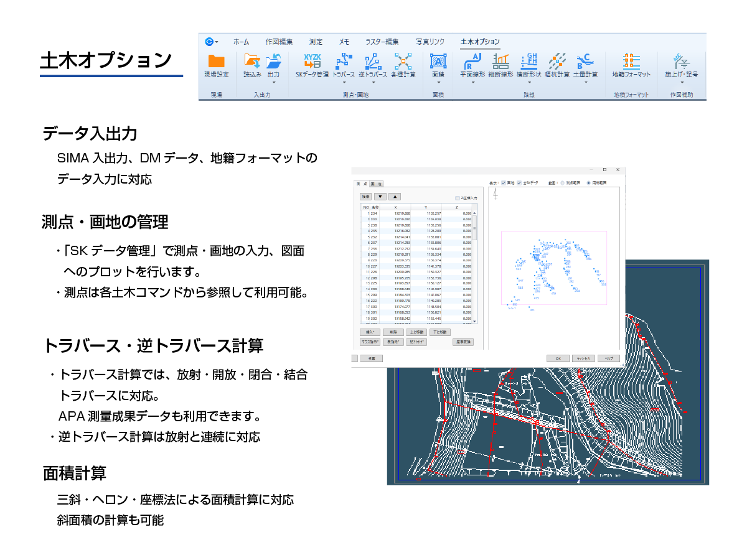Viewport: 747px width, 560px height.
Task: Click the point table vertical scrollbar
Action: pos(475,266)
